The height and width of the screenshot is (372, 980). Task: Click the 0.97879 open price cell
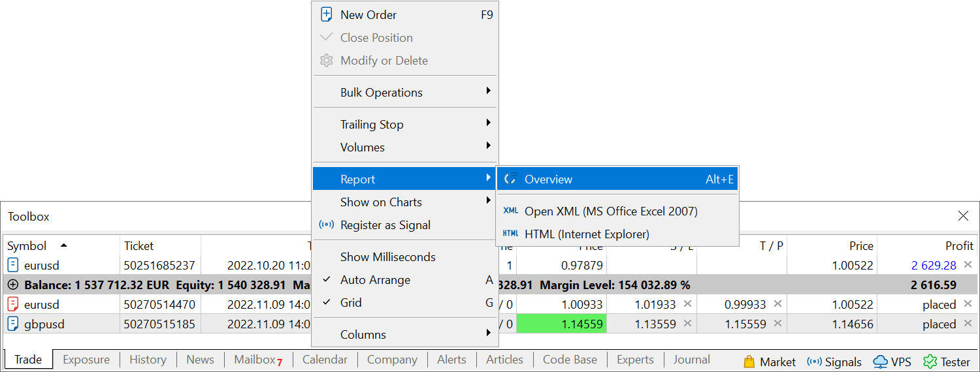pos(561,265)
